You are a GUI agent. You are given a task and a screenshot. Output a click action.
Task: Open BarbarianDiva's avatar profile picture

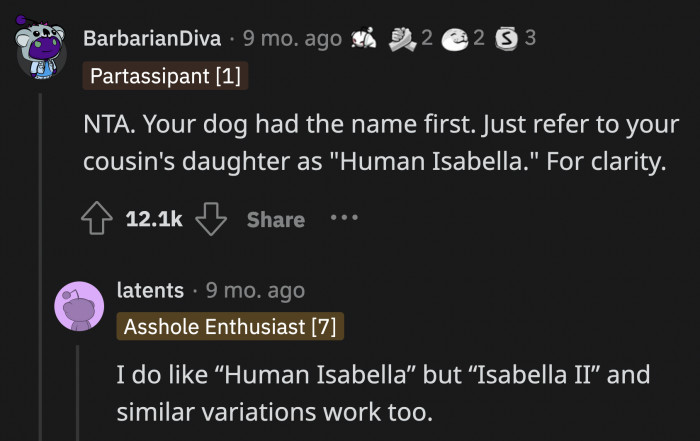point(42,52)
